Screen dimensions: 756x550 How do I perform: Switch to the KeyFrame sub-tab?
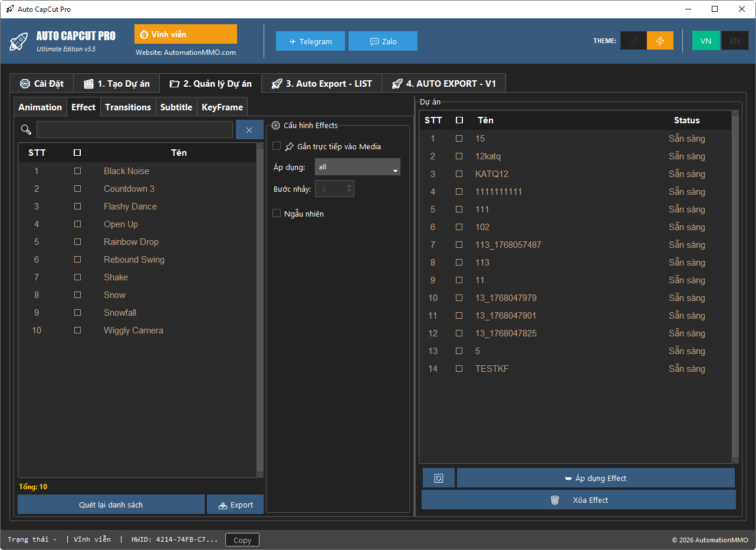click(x=222, y=107)
